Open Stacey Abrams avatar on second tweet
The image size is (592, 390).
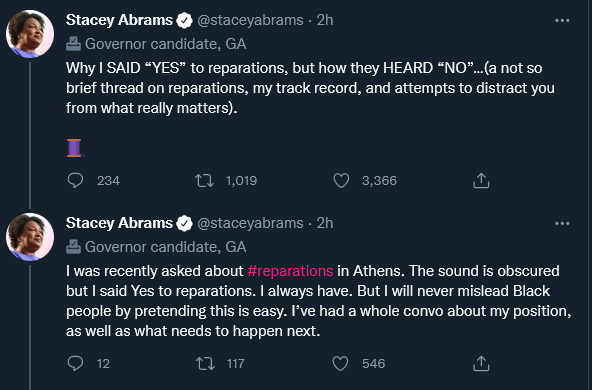[x=30, y=237]
